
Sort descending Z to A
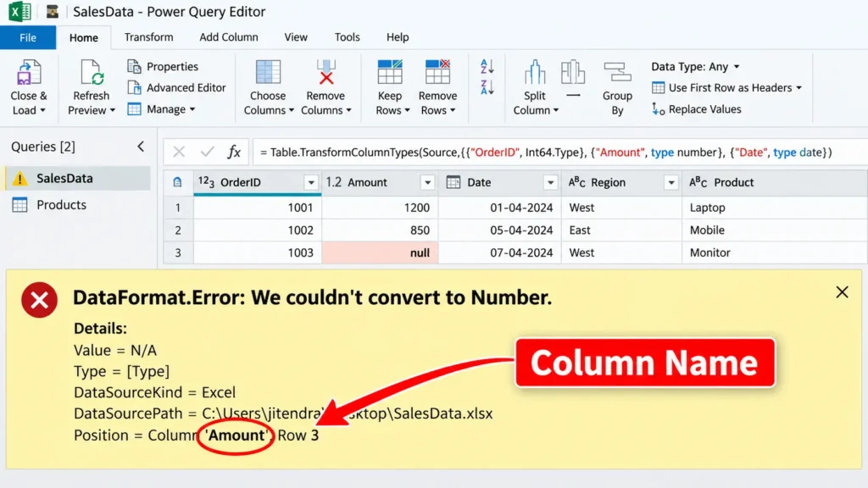tap(487, 87)
